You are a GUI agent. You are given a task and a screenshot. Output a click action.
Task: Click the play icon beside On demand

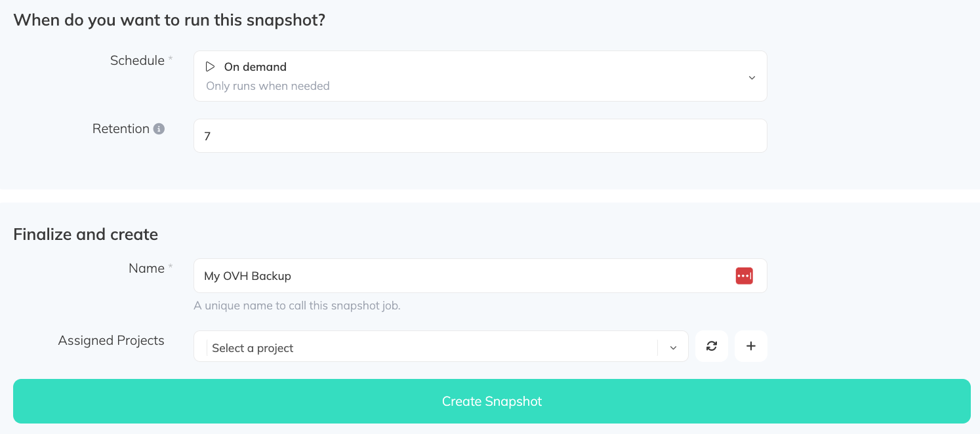click(211, 67)
